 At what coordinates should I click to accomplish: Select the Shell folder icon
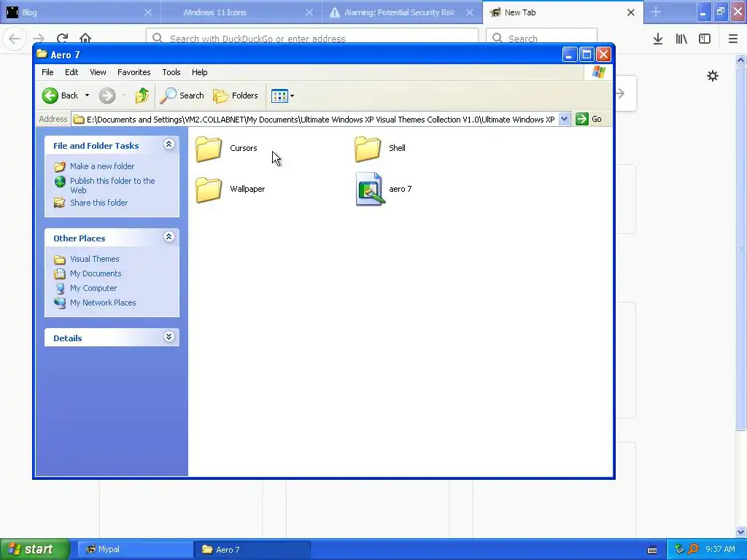point(368,149)
